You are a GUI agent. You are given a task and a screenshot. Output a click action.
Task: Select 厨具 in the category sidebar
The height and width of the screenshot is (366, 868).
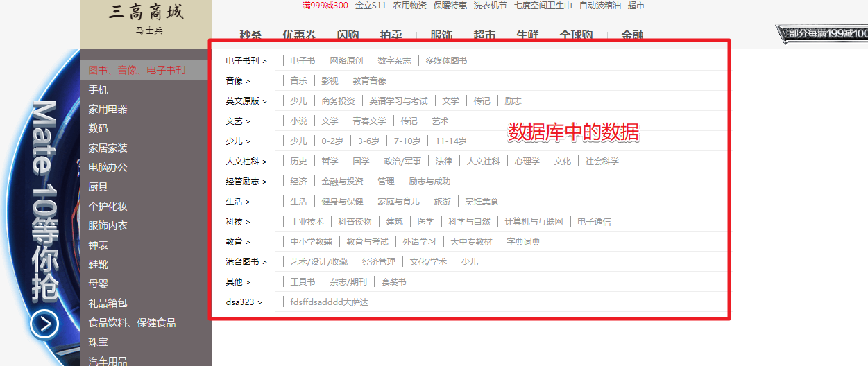tap(98, 186)
